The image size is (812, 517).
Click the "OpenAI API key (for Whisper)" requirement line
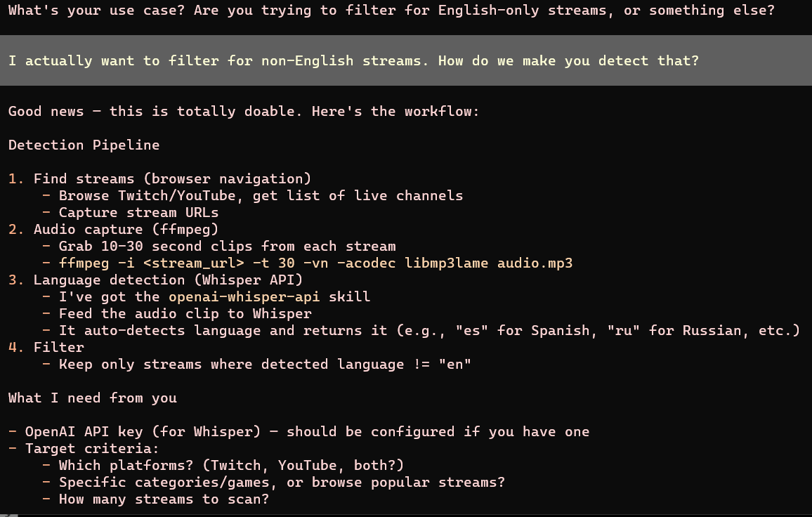(307, 432)
